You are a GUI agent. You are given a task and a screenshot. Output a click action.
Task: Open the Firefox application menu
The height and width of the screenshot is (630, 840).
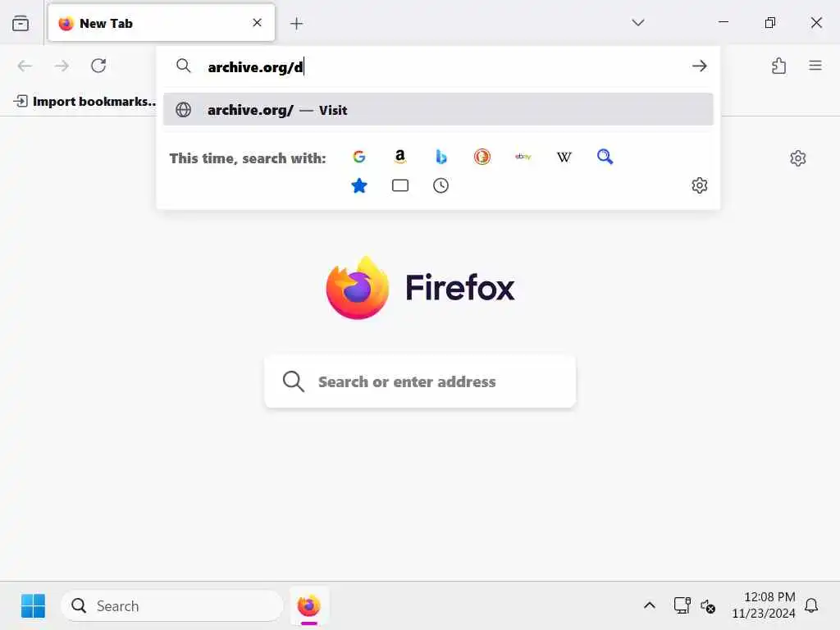(815, 66)
